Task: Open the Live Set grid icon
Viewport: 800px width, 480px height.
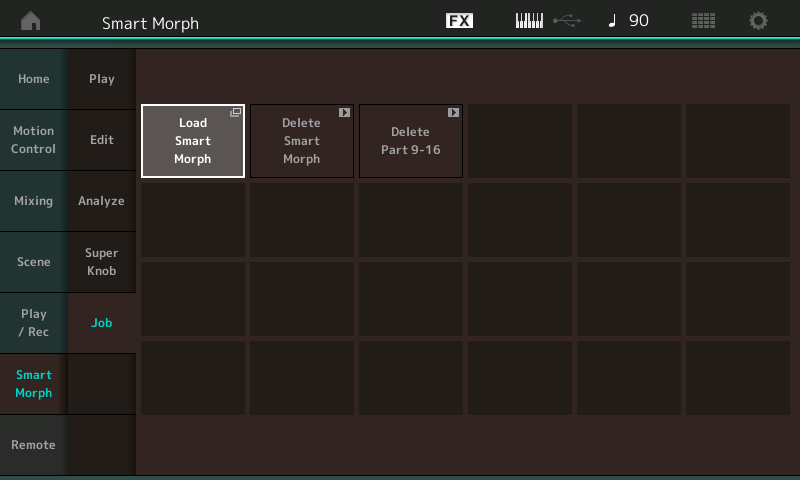Action: click(704, 21)
